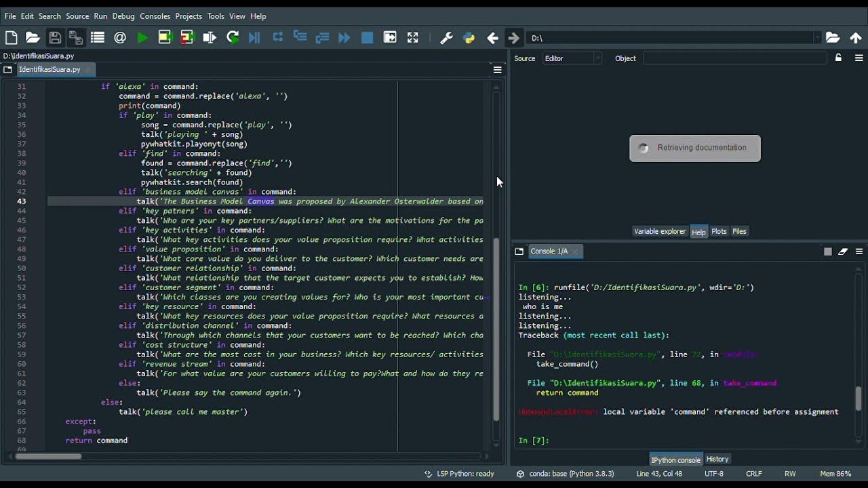Image resolution: width=868 pixels, height=488 pixels.
Task: Open Help pane options hamburger menu
Action: point(859,58)
